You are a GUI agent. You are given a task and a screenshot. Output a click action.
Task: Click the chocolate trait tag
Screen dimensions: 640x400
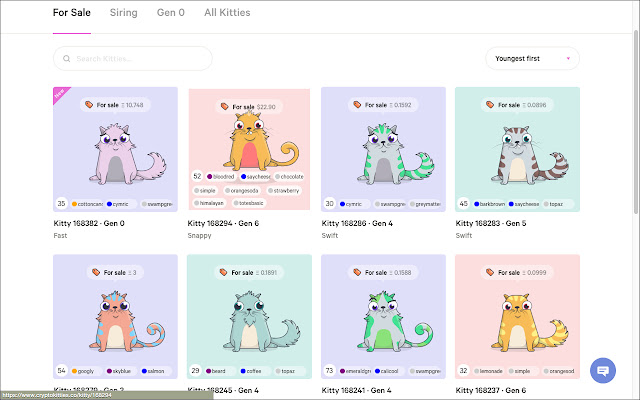point(289,176)
